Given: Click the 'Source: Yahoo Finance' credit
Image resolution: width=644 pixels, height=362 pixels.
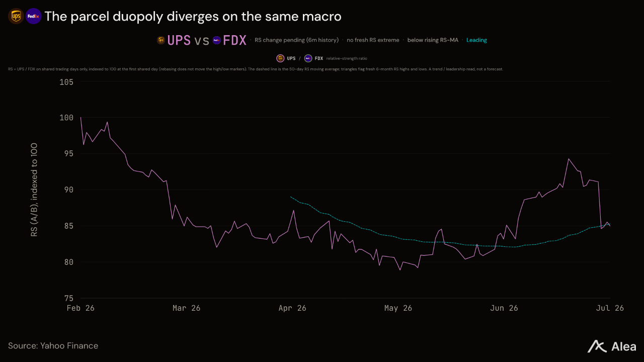Looking at the screenshot, I should coord(53,346).
